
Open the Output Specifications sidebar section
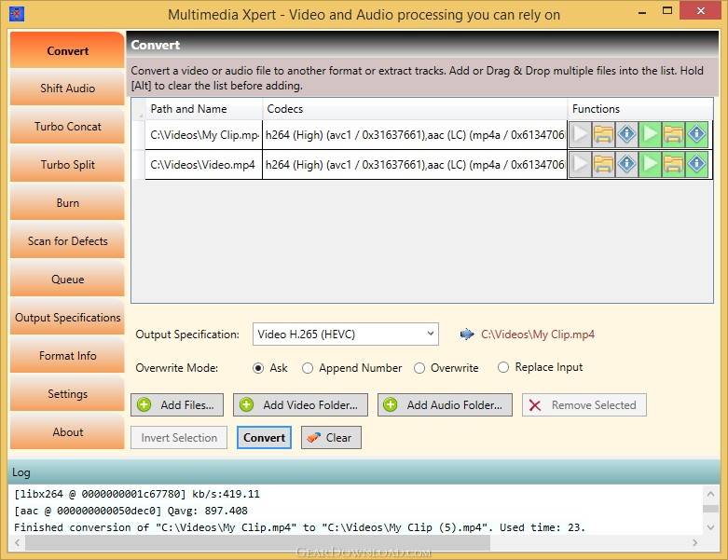click(67, 318)
